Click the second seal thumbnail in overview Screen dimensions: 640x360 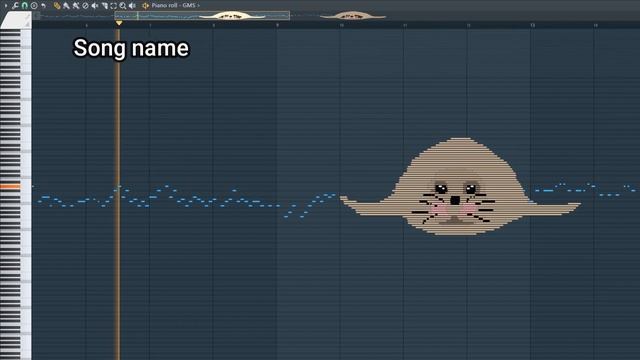click(x=353, y=16)
